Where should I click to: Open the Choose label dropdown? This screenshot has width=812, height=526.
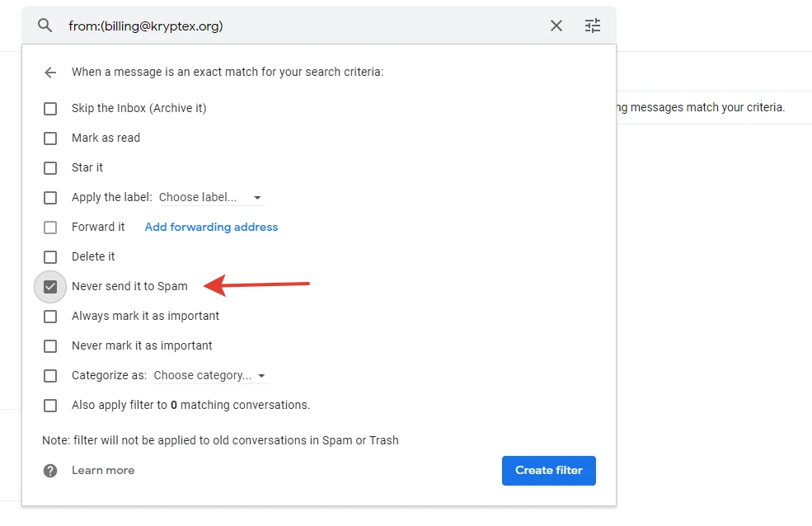click(x=211, y=197)
